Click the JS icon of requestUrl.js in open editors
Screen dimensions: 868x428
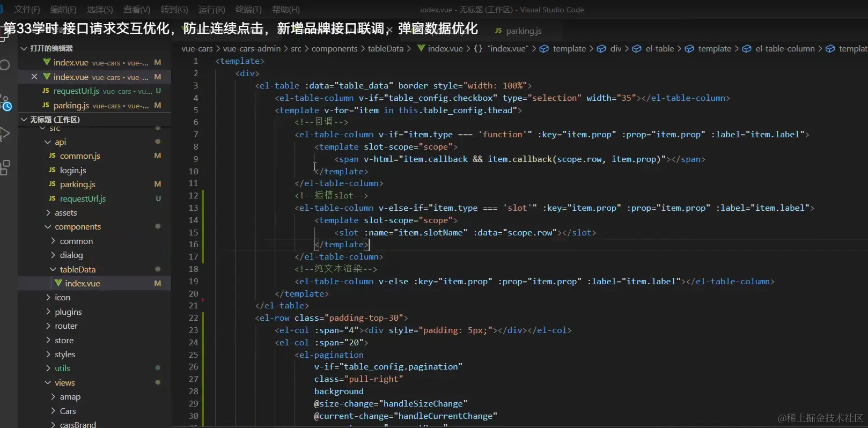point(46,91)
